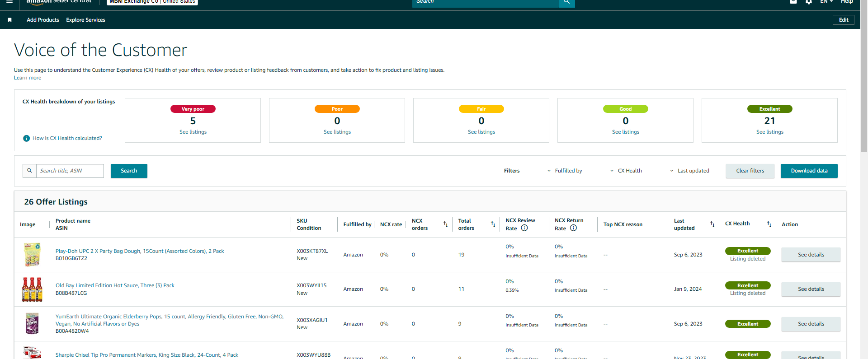Screen dimensions: 868x359
Task: Click the Amazon Seller Central logo
Action: pos(59,2)
